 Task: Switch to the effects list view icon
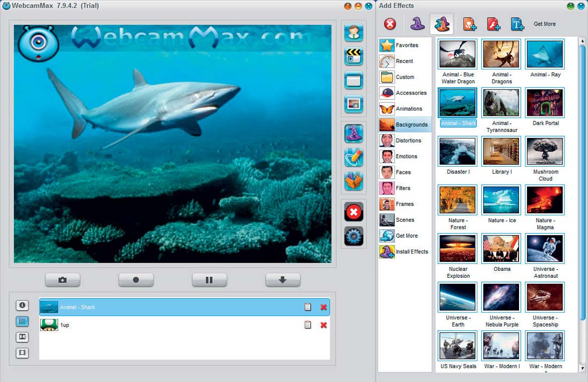click(22, 321)
